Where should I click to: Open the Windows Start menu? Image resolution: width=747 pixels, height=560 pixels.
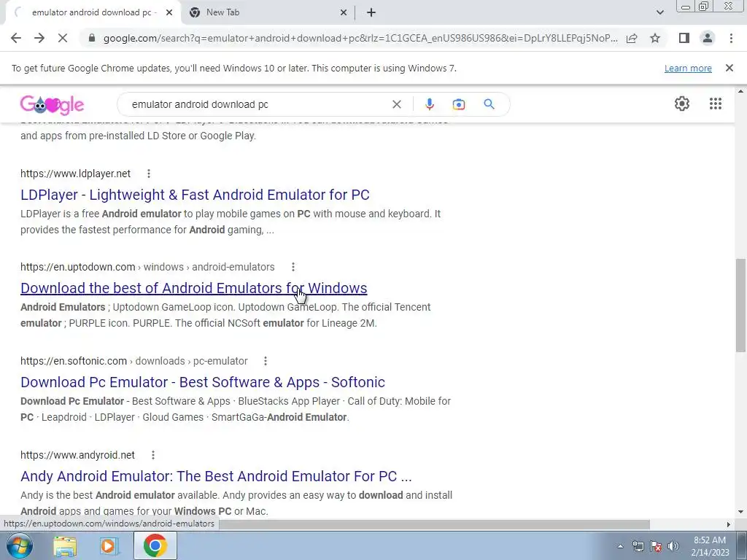19,545
